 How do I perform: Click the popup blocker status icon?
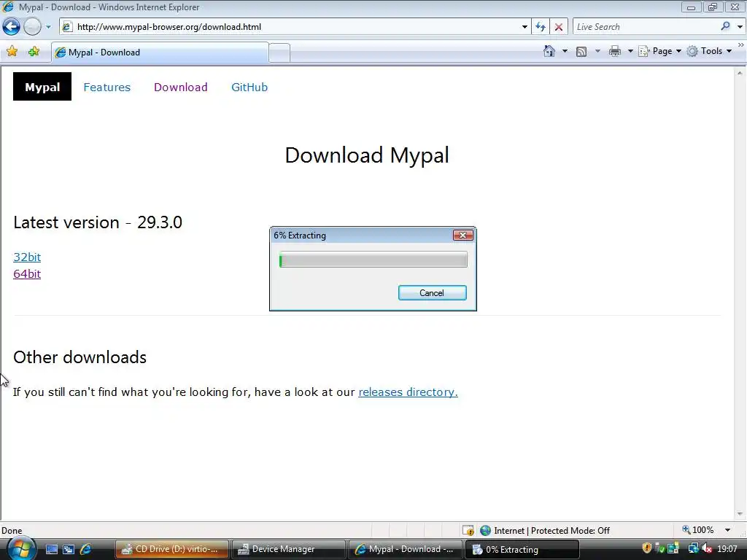click(468, 530)
